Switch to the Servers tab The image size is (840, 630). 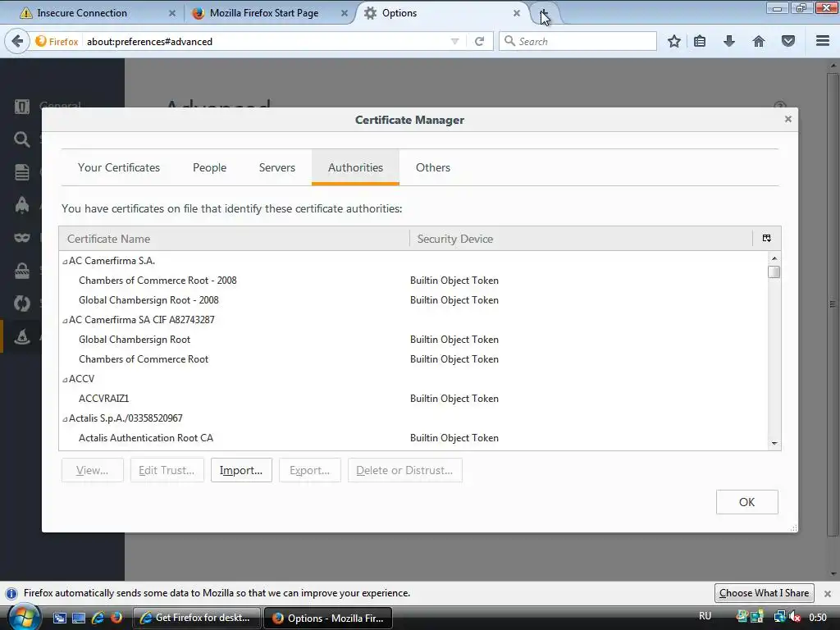click(277, 167)
